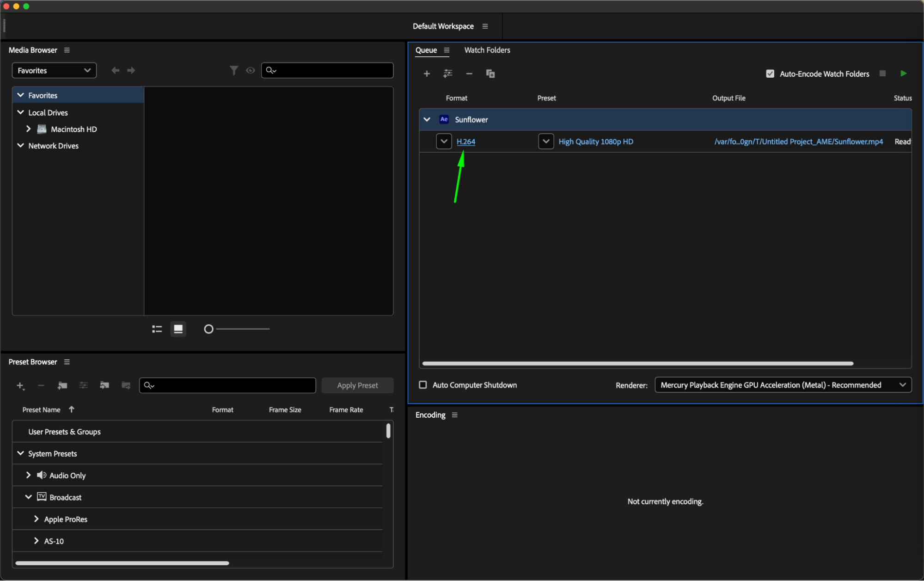Click the Remove minus icon in Queue toolbar
This screenshot has height=581, width=924.
(x=469, y=74)
